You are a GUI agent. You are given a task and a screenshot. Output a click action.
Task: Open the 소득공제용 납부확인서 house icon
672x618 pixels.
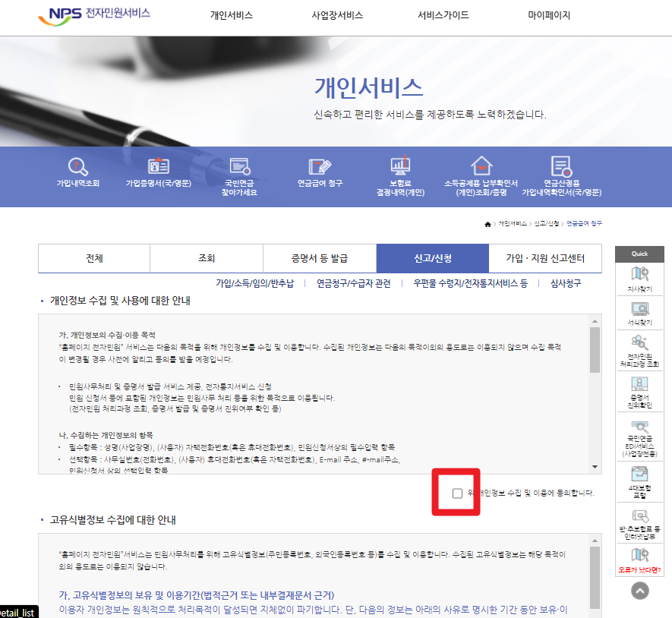tap(481, 166)
